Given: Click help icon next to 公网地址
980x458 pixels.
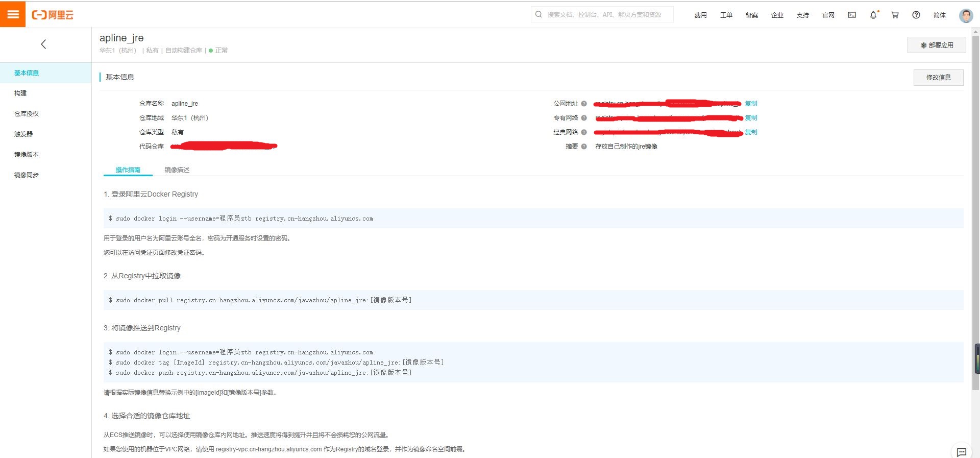Looking at the screenshot, I should pyautogui.click(x=584, y=104).
